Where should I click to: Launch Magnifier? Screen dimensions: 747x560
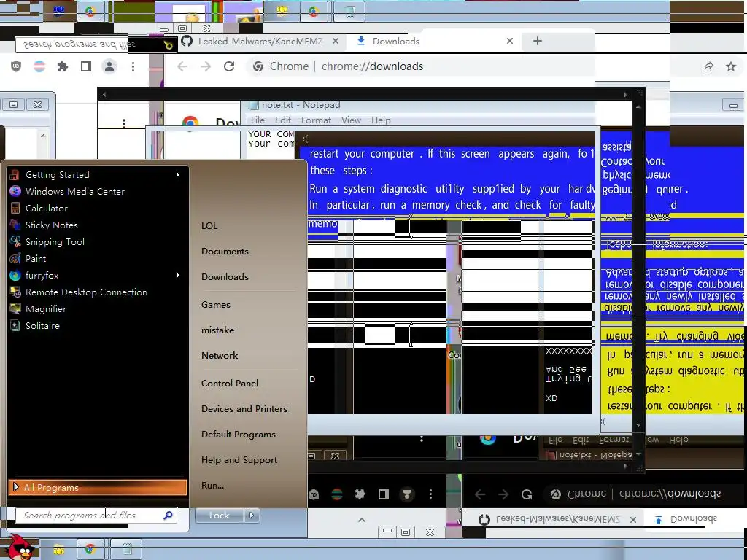pyautogui.click(x=46, y=309)
